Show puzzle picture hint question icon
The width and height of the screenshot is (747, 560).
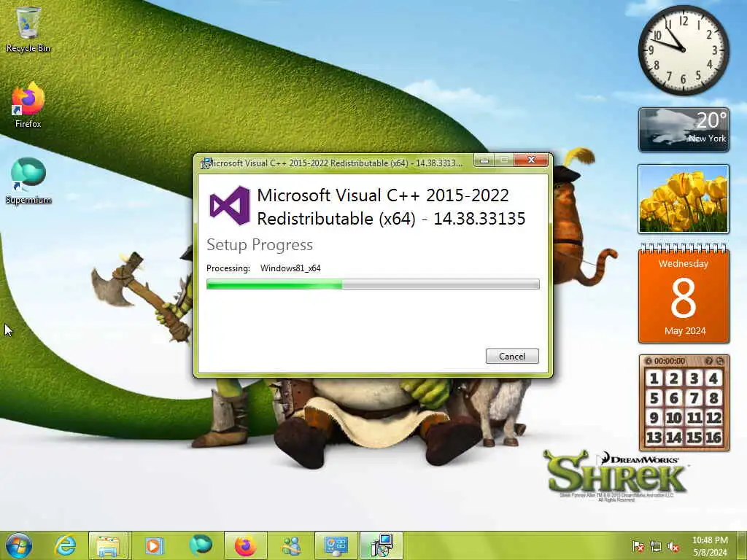[x=709, y=361]
